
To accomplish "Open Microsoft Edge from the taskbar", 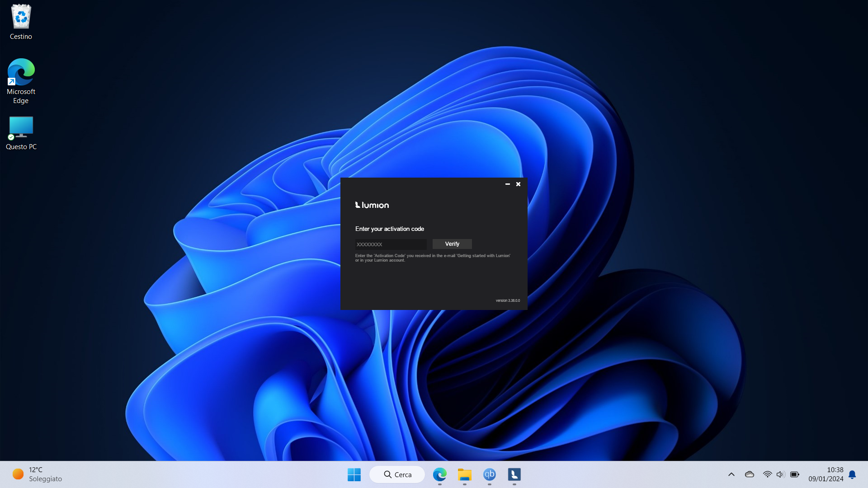I will coord(440,474).
